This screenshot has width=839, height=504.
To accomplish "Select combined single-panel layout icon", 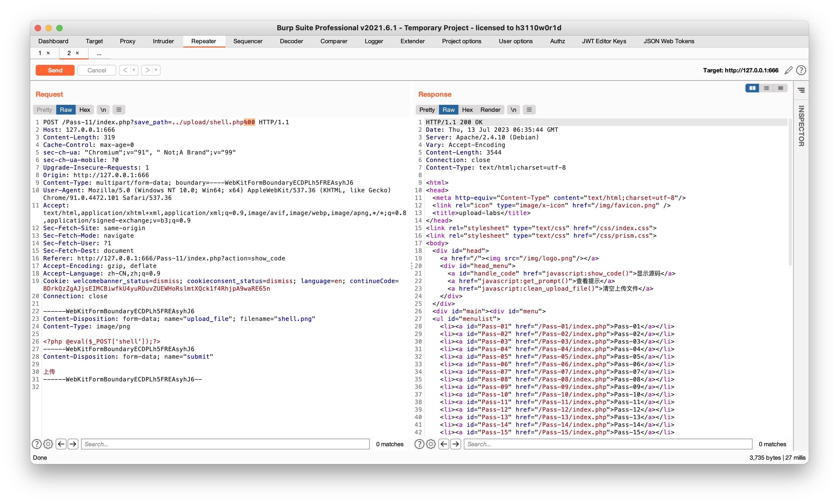I will click(780, 88).
